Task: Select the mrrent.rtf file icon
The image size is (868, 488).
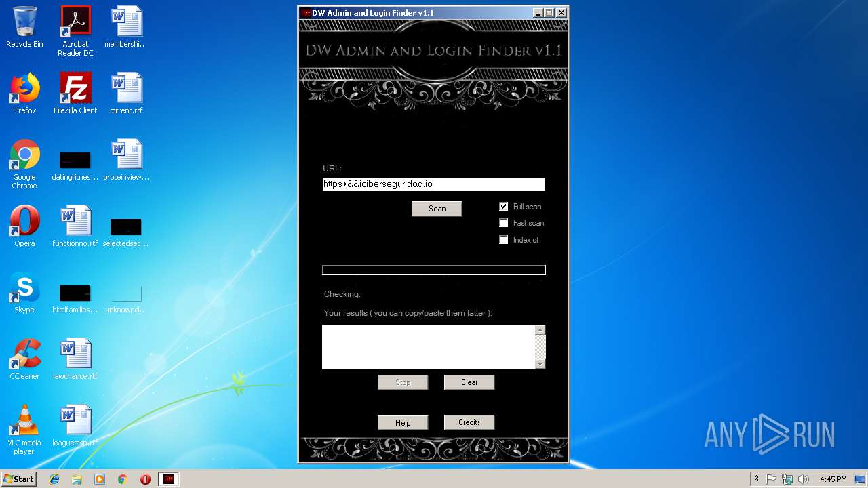Action: pyautogui.click(x=126, y=94)
